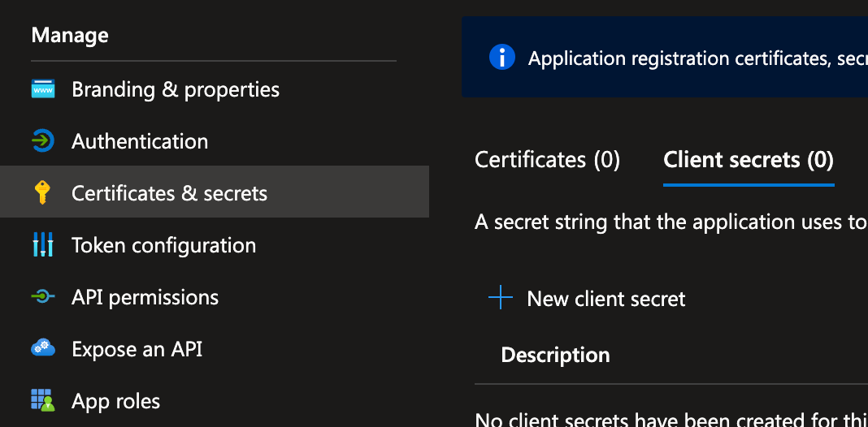The image size is (868, 427).
Task: Sort by the Description column header
Action: click(555, 356)
